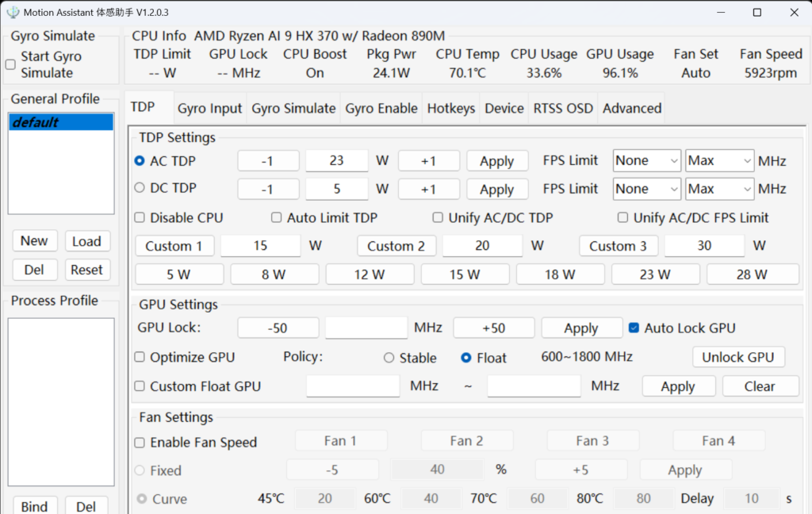This screenshot has height=514, width=812.
Task: Lower GPU Lock with the -50 button
Action: tap(278, 328)
